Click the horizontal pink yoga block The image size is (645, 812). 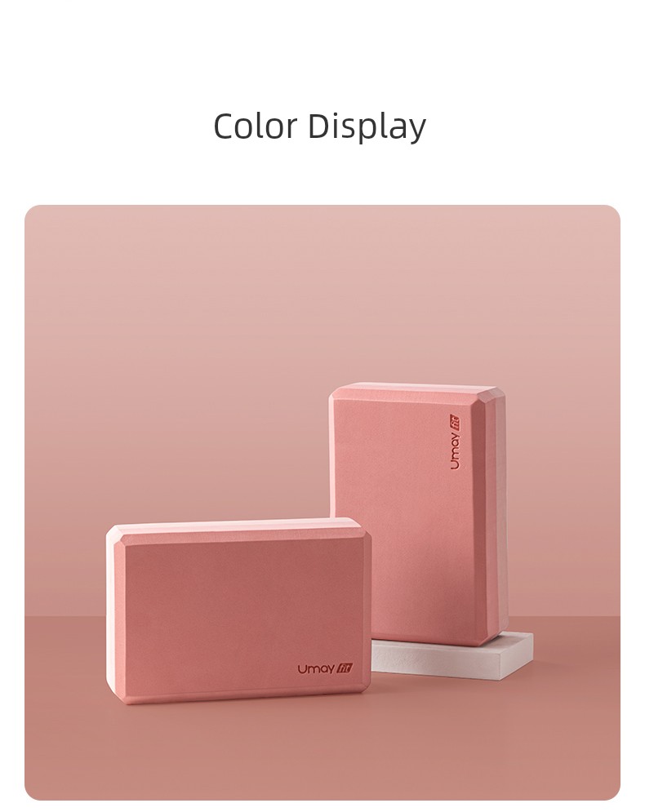239,613
